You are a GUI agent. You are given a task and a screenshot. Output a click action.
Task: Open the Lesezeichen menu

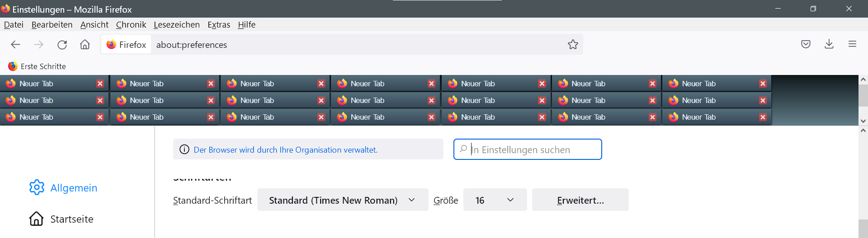click(x=176, y=25)
